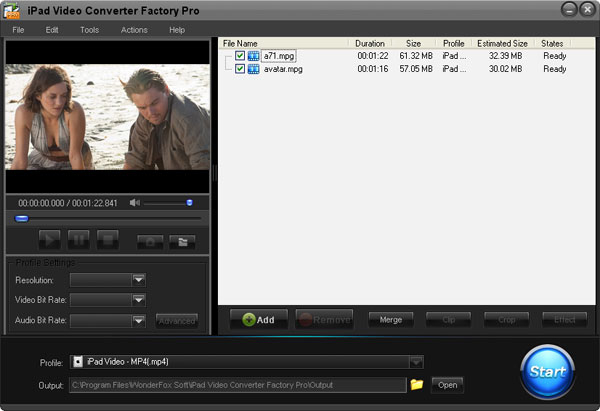Click the yellow output folder browse icon
Image resolution: width=600 pixels, height=411 pixels.
[x=417, y=384]
